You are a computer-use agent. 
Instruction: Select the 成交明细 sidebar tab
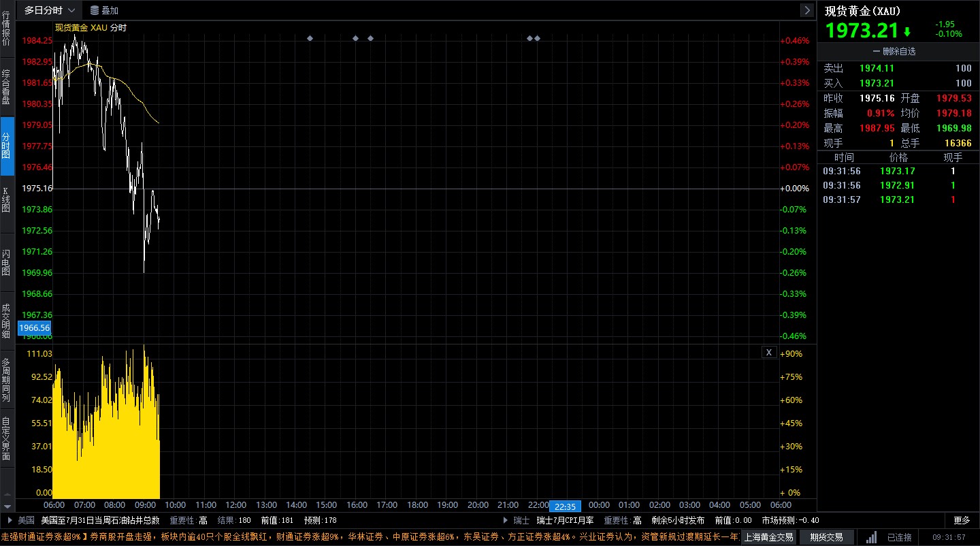point(7,321)
